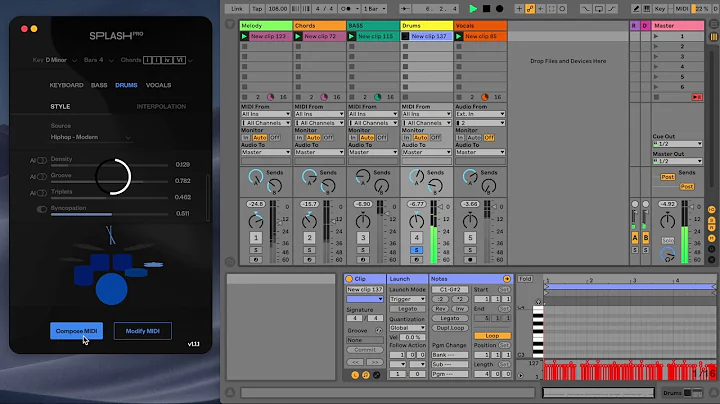The height and width of the screenshot is (404, 720).
Task: Toggle the metronome button in the transport bar
Action: pos(347,9)
